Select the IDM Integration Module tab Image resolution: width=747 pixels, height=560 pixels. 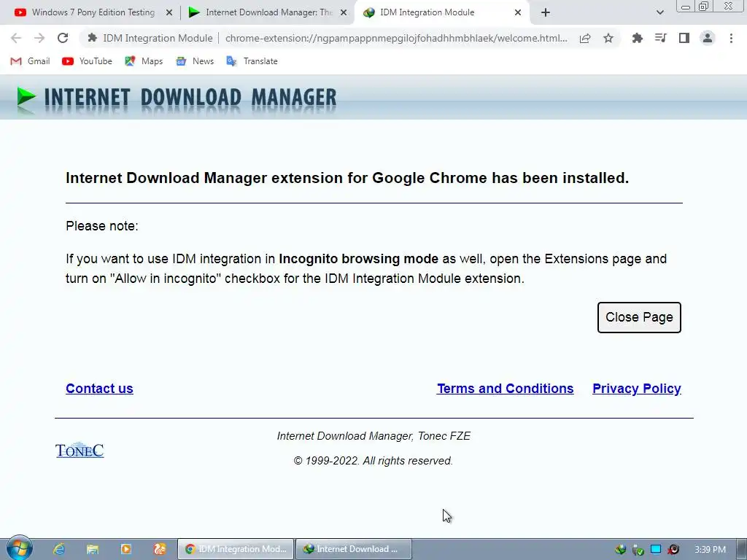(427, 12)
